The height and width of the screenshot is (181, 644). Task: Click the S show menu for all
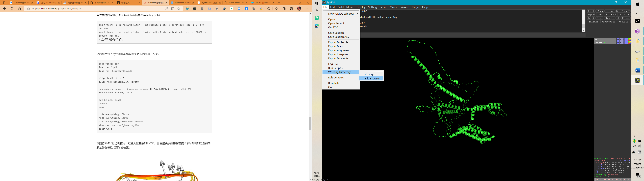[621, 40]
